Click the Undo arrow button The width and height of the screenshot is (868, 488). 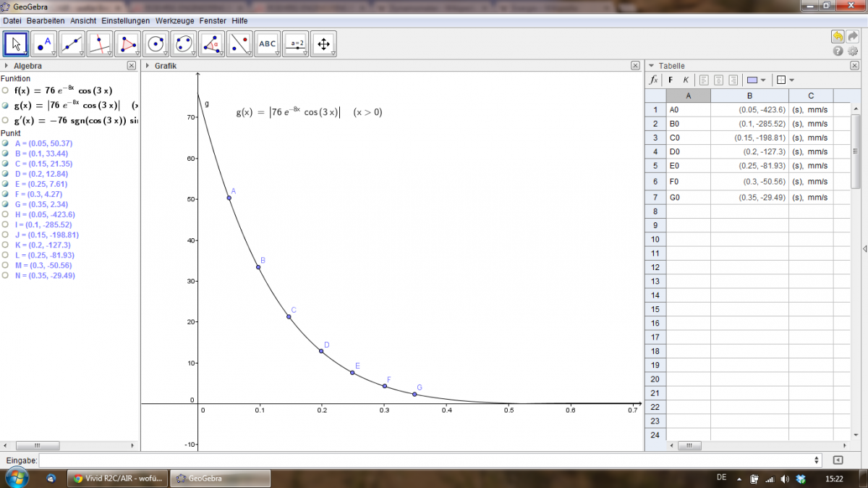(x=838, y=36)
